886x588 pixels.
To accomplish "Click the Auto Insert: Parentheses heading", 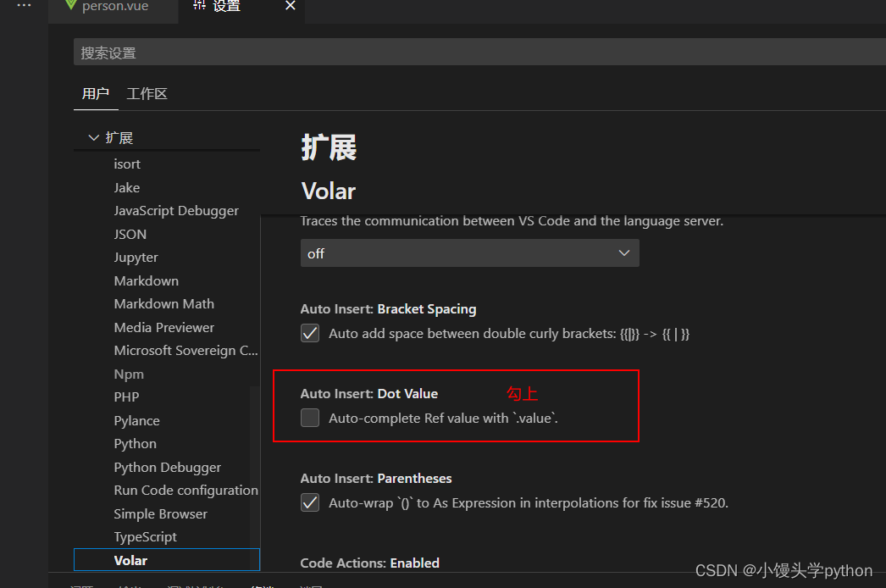I will [376, 479].
